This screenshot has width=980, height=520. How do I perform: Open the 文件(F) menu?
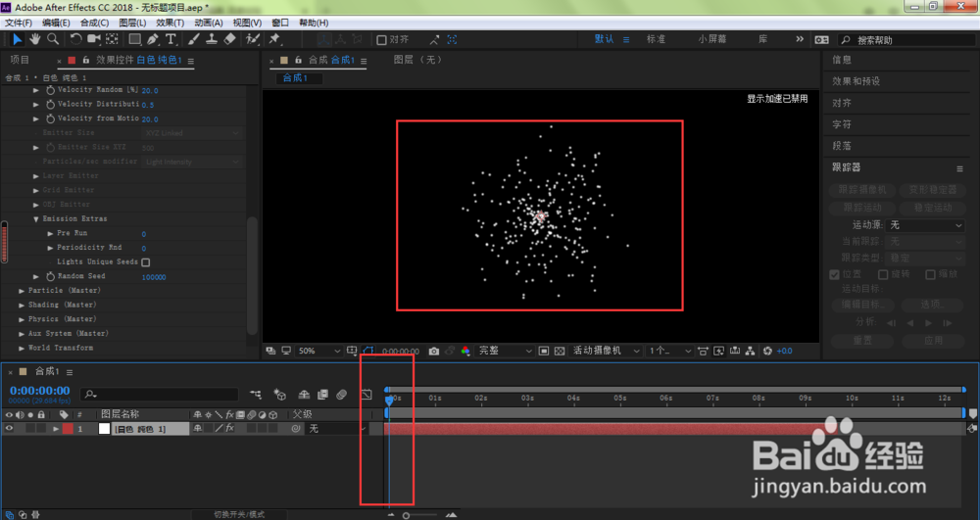pyautogui.click(x=18, y=23)
